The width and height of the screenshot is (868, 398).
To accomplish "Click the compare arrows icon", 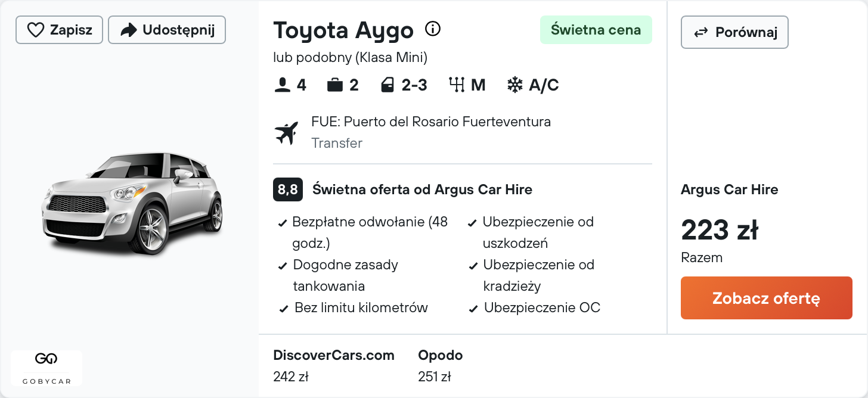I will point(701,32).
